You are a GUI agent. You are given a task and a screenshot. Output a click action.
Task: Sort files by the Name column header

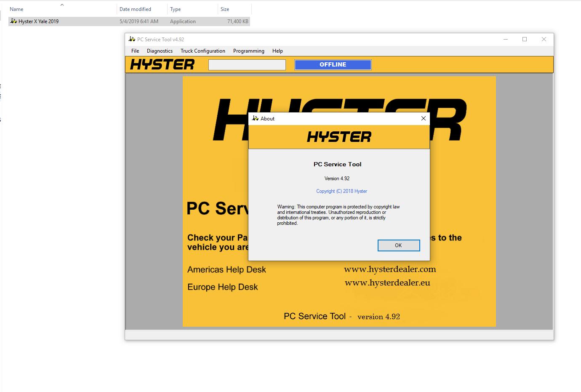click(17, 9)
